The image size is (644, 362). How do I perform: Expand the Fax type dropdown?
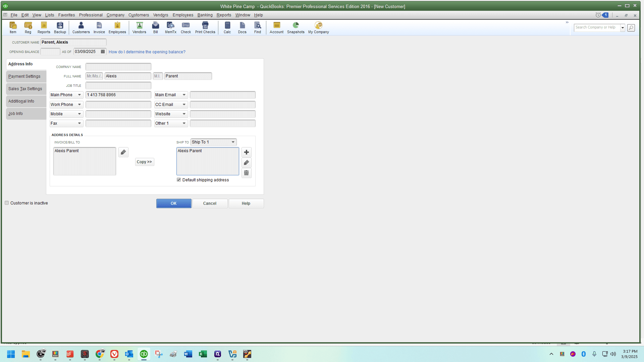[79, 123]
